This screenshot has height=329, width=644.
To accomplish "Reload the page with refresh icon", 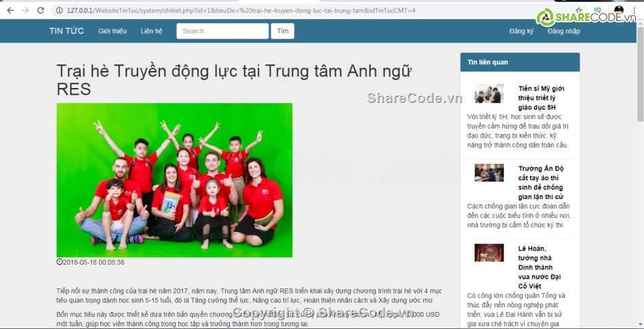I will coord(40,10).
